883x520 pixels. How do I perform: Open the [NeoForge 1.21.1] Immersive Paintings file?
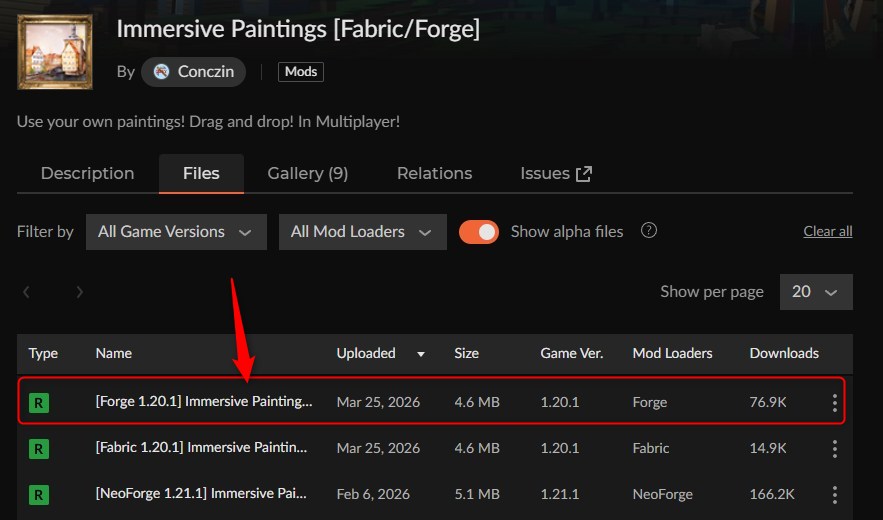tap(201, 494)
